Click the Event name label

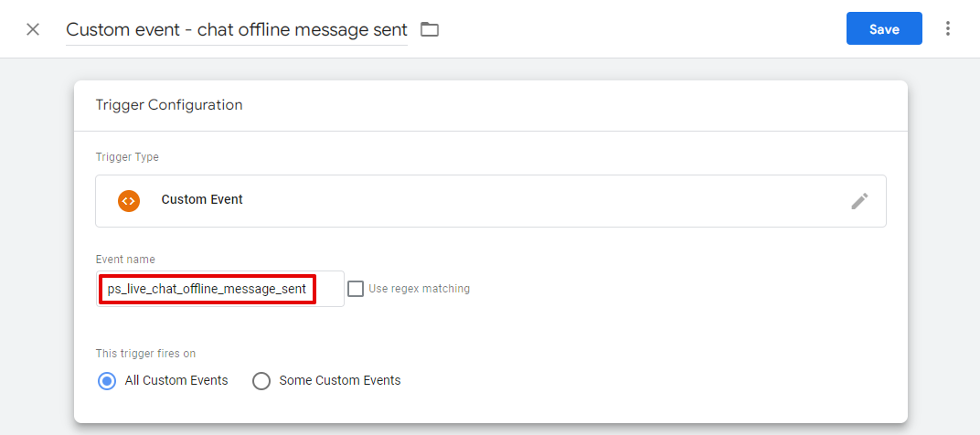[125, 260]
